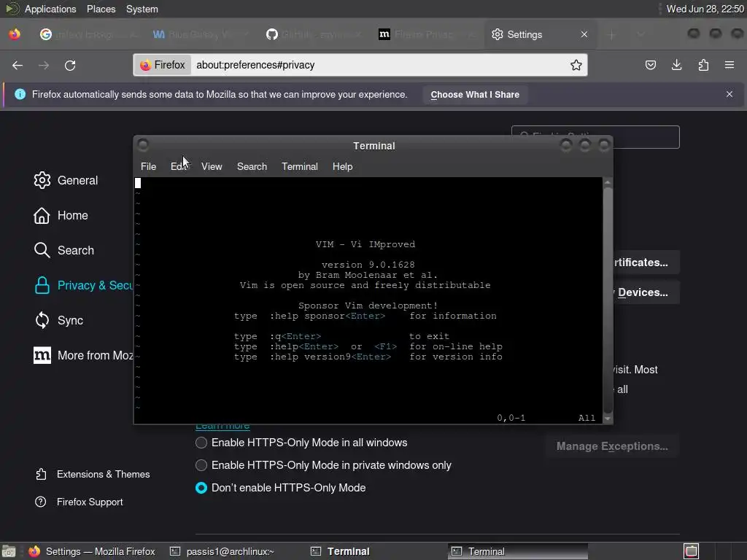
Task: Click the Security Devices button
Action: [646, 292]
